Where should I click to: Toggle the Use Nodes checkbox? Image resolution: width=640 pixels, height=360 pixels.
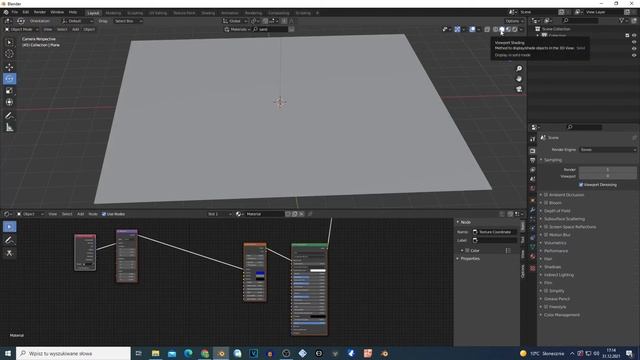point(104,214)
